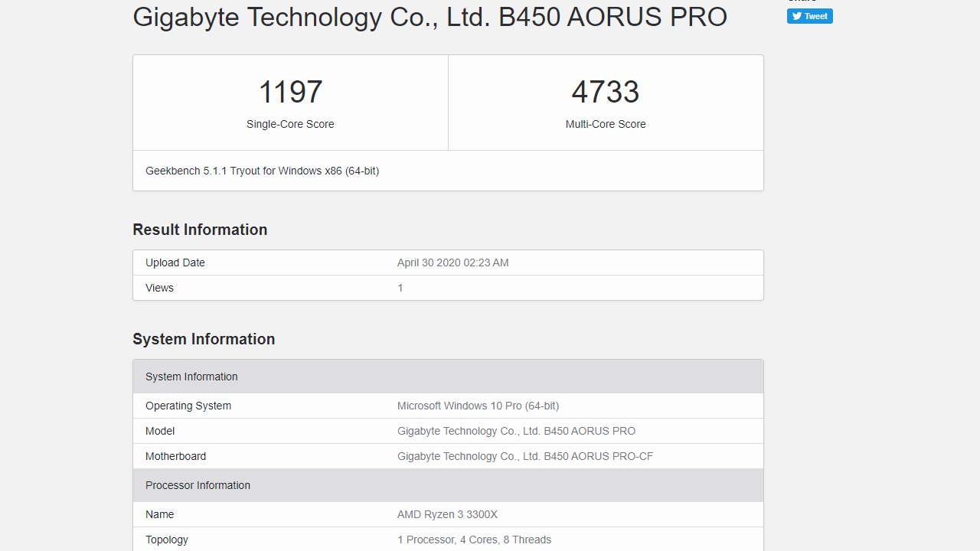980x551 pixels.
Task: Click the Processor Information table header
Action: (x=448, y=485)
